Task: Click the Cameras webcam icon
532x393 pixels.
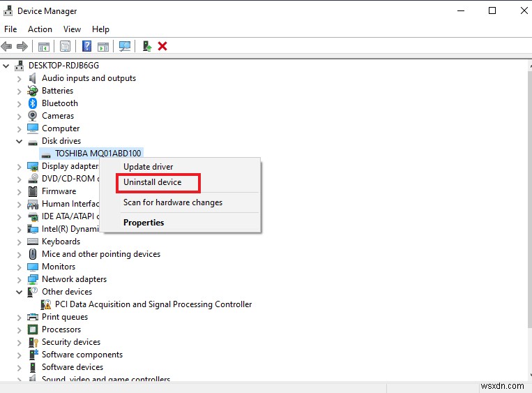Action: [33, 116]
